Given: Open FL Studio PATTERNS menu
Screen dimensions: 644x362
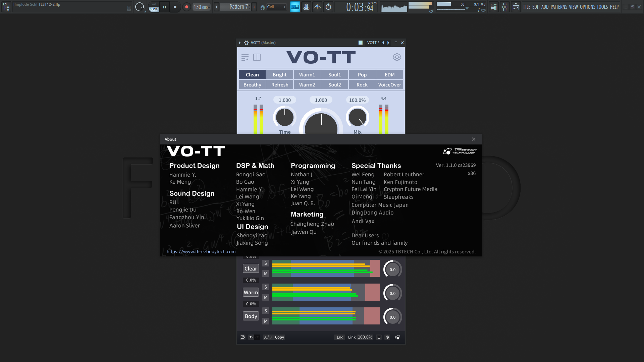Looking at the screenshot, I should 559,7.
